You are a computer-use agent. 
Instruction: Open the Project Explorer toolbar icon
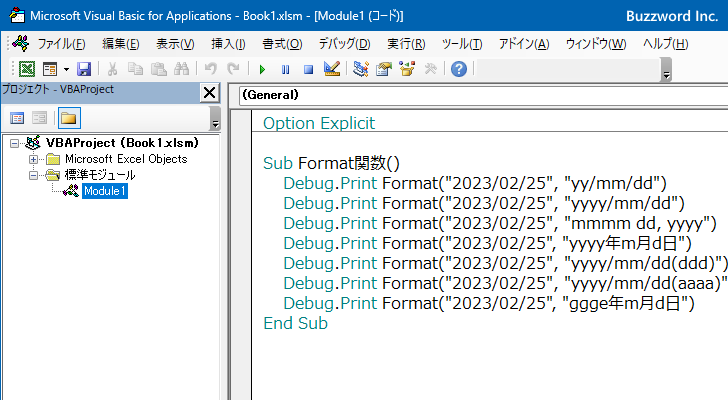[361, 69]
